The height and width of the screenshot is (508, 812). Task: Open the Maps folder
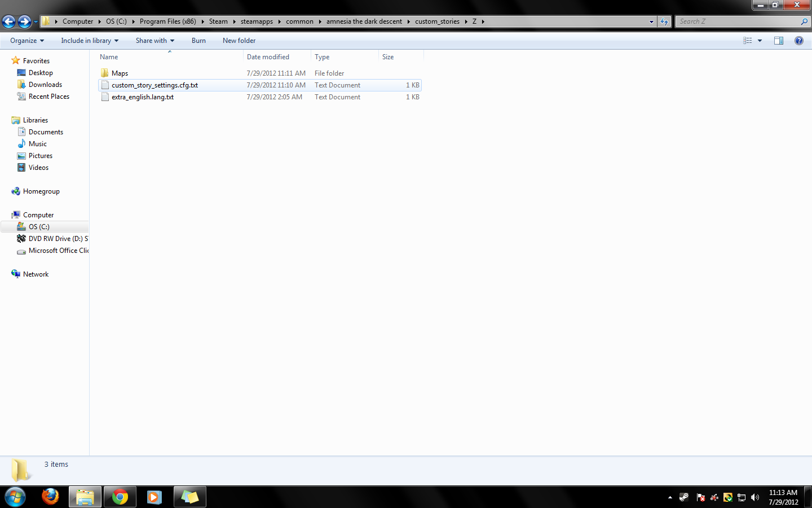click(120, 73)
